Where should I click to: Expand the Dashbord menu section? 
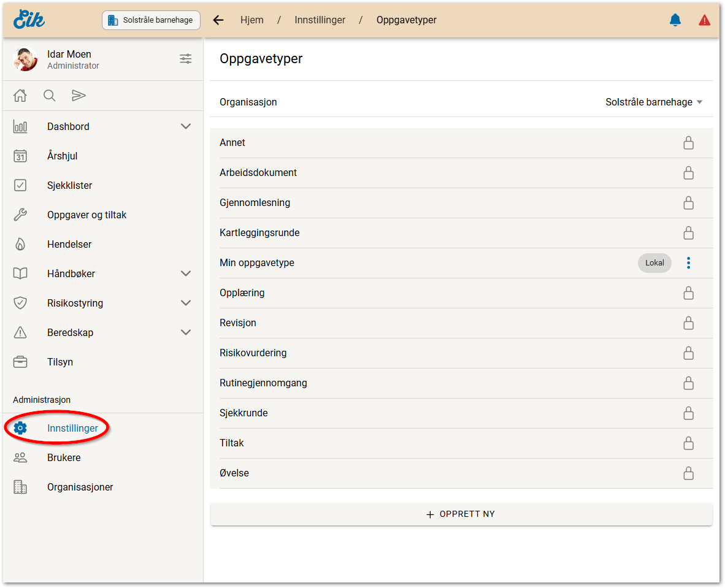(x=186, y=126)
